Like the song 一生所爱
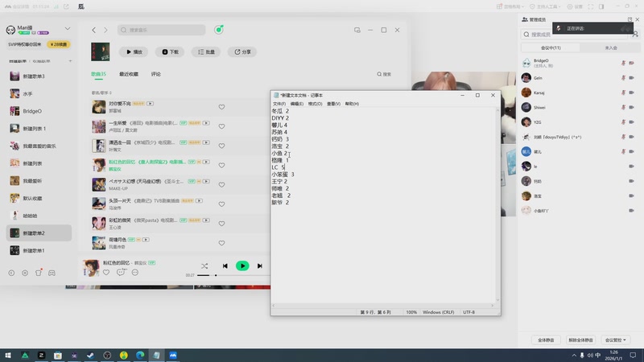 point(222,126)
